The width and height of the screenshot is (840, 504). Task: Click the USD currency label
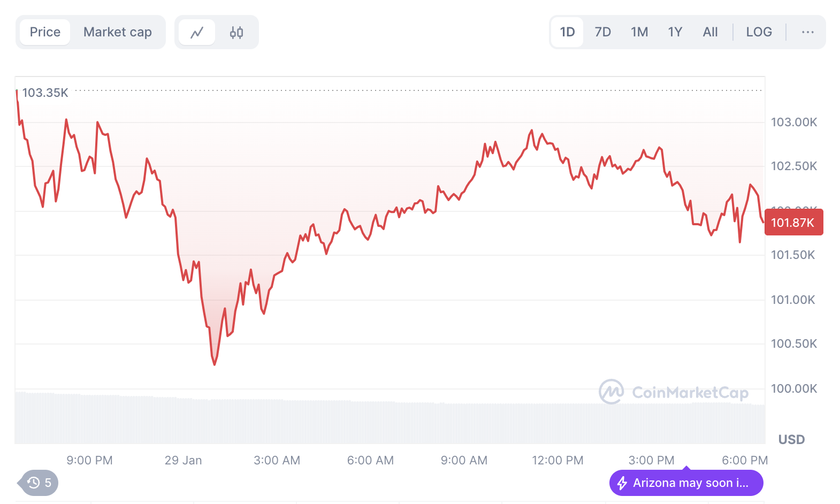point(791,439)
